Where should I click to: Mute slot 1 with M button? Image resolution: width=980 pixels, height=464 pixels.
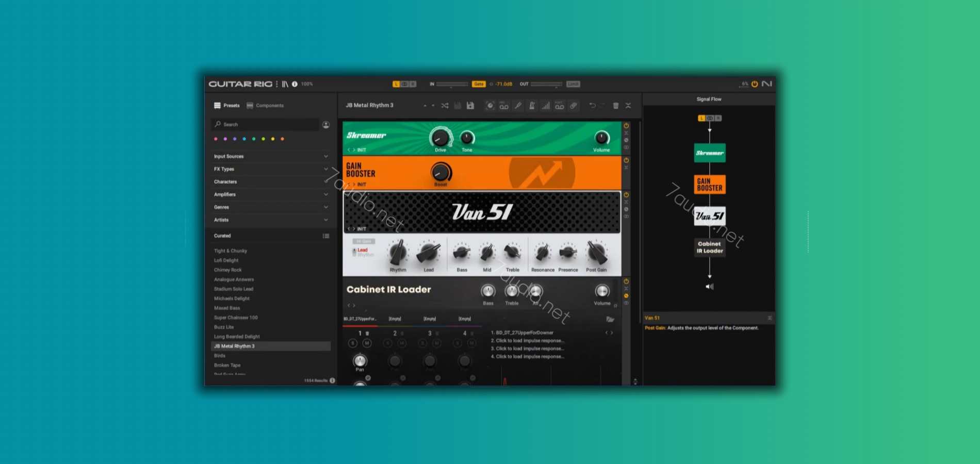tap(367, 343)
